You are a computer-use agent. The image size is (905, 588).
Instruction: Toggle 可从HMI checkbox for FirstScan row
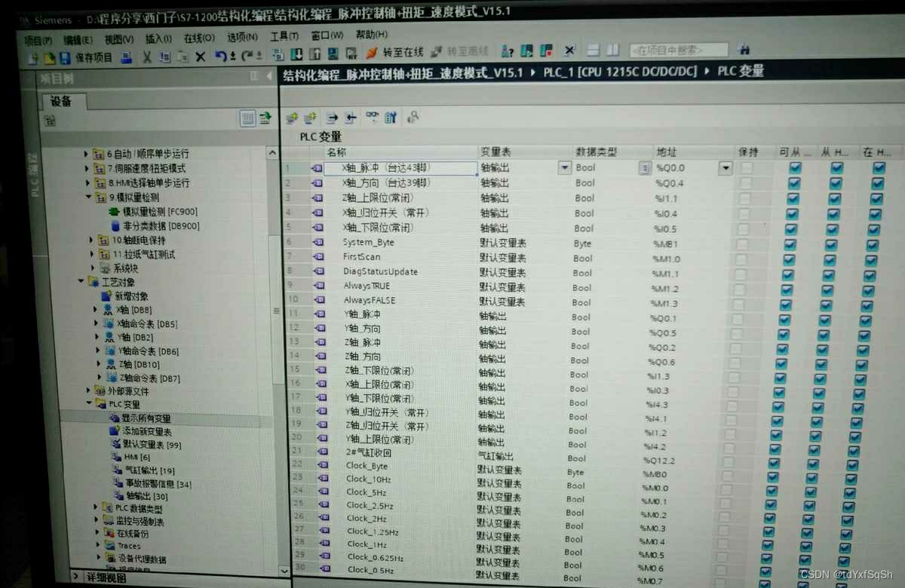pos(789,259)
